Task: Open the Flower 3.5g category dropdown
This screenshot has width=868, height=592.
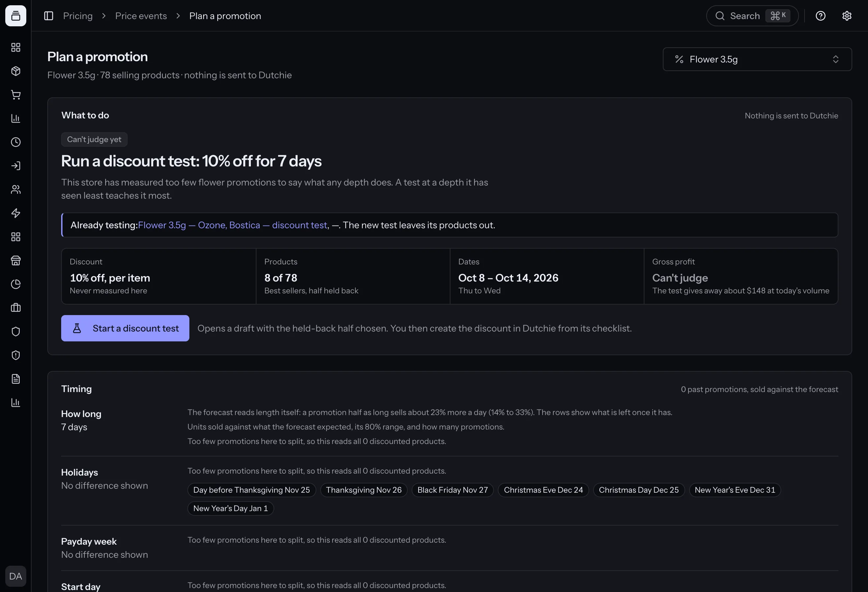Action: coord(757,59)
